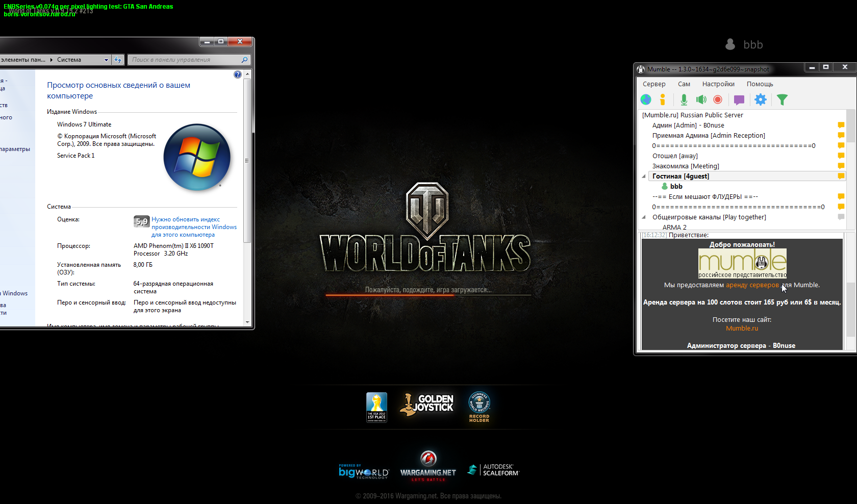This screenshot has width=857, height=504.
Task: Click the refresh icon beside address bar
Action: [x=118, y=60]
